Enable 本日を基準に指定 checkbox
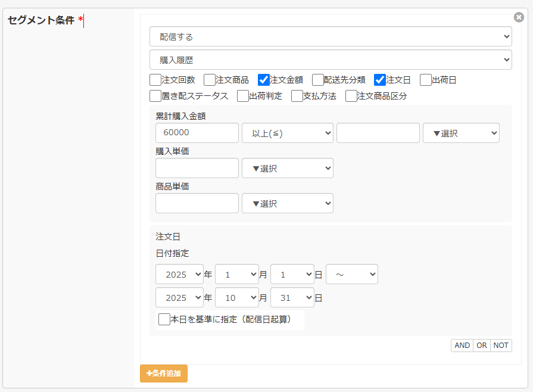Viewport: 533px width, 392px height. click(164, 319)
